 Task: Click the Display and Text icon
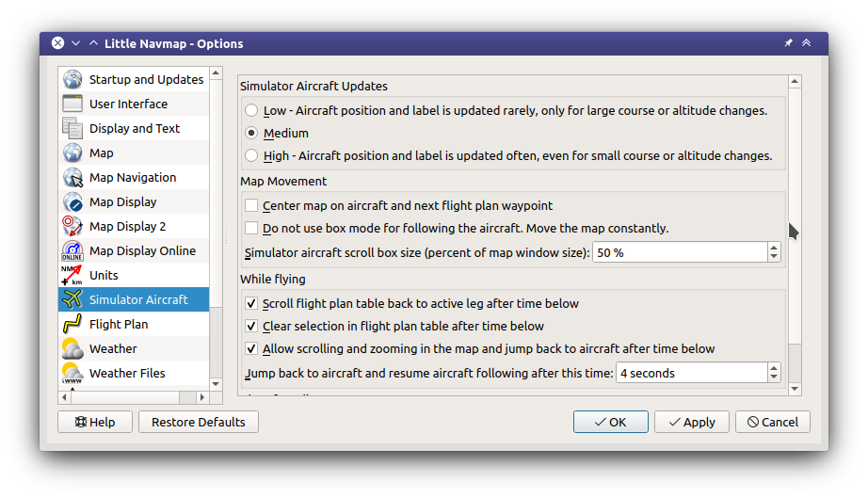pyautogui.click(x=72, y=128)
